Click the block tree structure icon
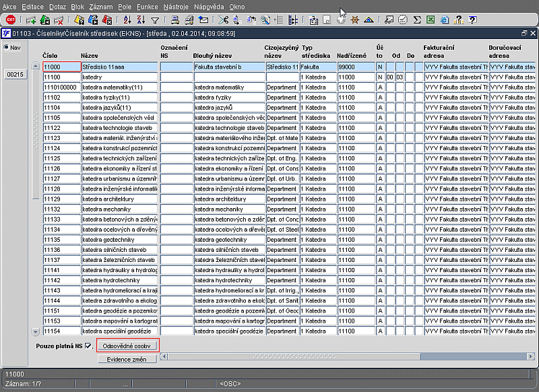 293,20
